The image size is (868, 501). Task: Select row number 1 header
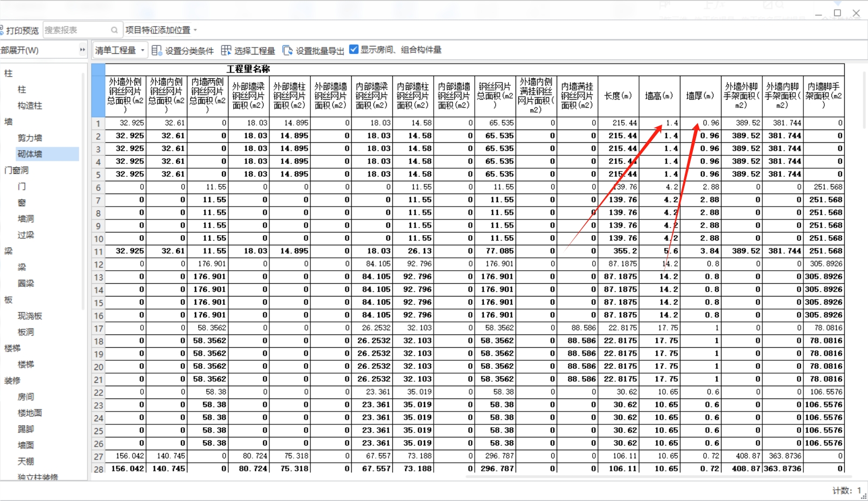pyautogui.click(x=98, y=123)
